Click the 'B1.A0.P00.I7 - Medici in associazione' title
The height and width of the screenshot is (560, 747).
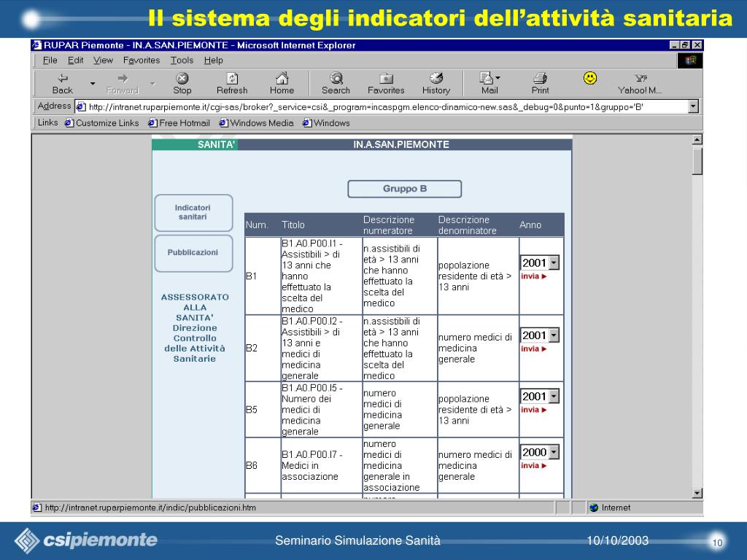pyautogui.click(x=312, y=466)
